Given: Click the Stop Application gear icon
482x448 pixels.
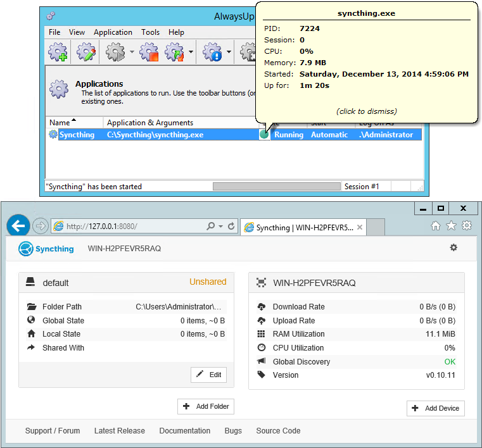Looking at the screenshot, I should [x=149, y=52].
